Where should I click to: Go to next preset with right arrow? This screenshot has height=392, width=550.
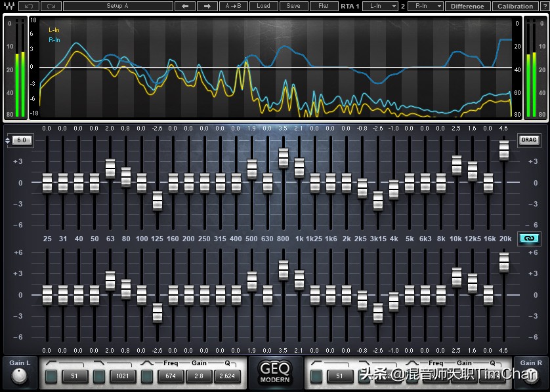click(207, 6)
